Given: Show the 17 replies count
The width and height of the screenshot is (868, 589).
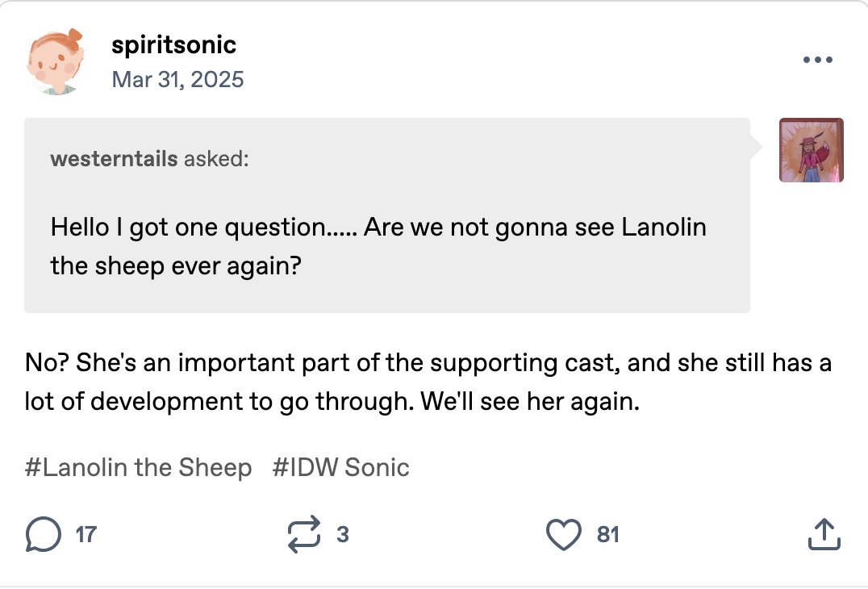Looking at the screenshot, I should pos(86,534).
